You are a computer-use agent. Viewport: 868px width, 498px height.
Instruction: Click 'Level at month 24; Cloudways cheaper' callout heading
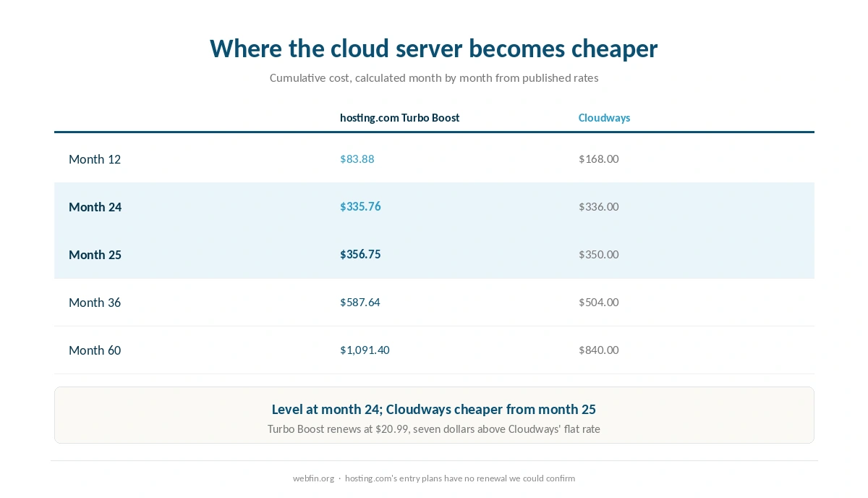tap(434, 409)
